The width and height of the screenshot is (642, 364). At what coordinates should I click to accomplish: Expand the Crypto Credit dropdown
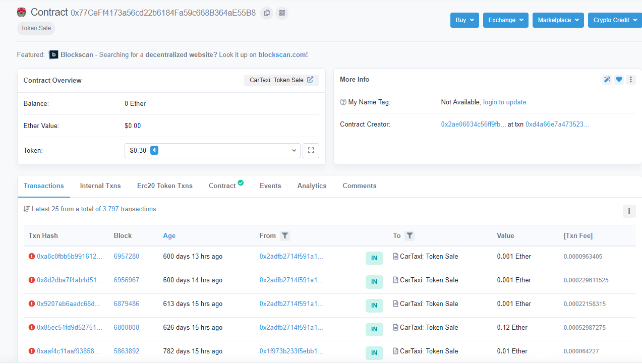point(614,20)
